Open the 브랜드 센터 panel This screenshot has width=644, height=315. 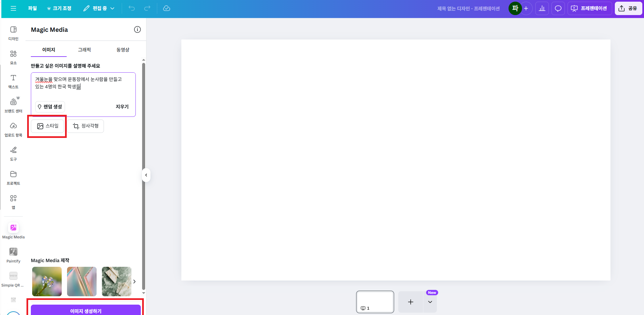[13, 105]
